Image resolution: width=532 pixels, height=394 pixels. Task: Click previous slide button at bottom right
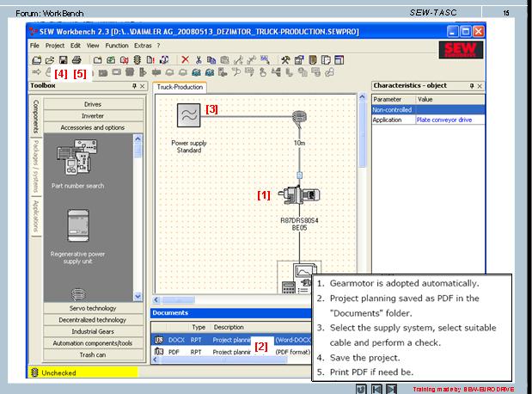pyautogui.click(x=376, y=389)
